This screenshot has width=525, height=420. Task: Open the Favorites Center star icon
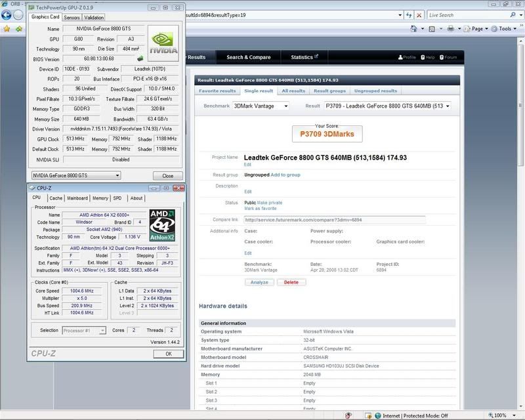[7, 29]
